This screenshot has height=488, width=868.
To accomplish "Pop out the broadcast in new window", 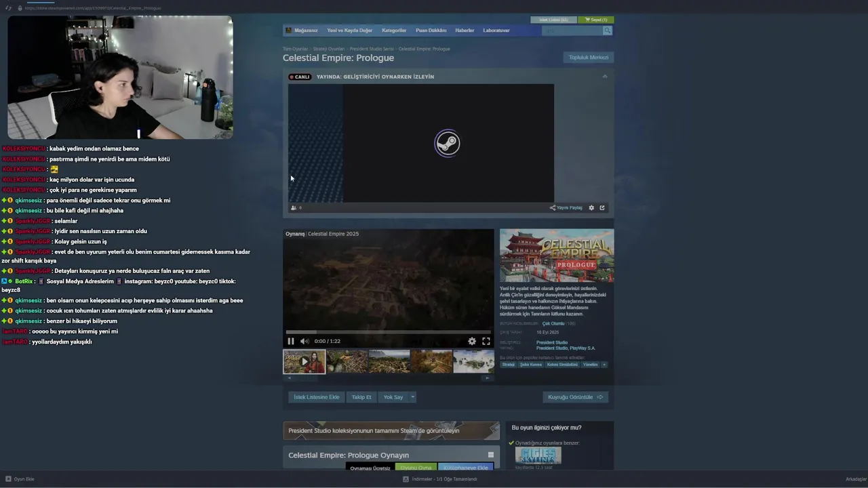I will (602, 208).
